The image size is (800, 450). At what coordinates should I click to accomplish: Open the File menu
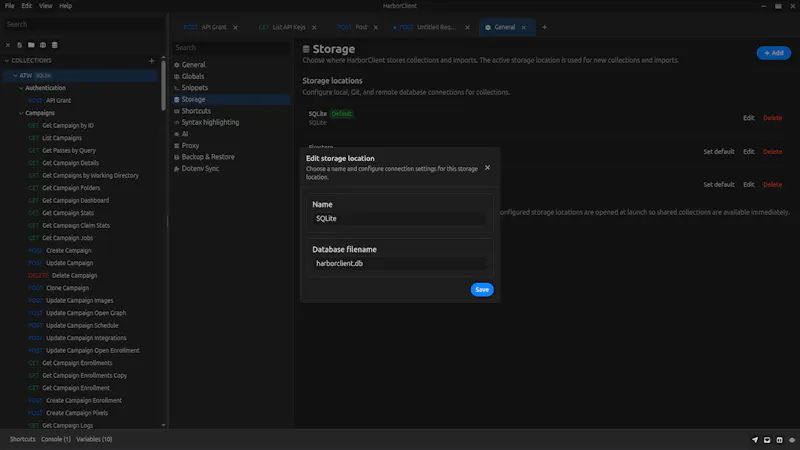[x=10, y=6]
